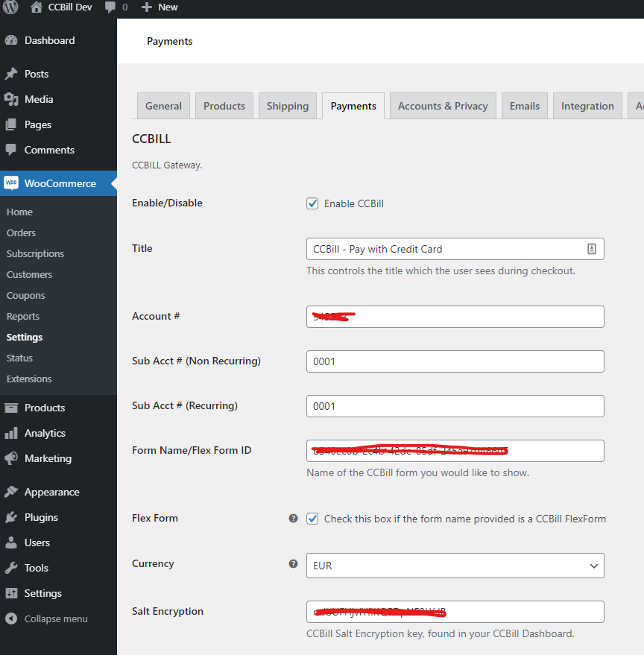Toggle the CCBill FlexForm checkbox
The width and height of the screenshot is (644, 655).
(312, 519)
